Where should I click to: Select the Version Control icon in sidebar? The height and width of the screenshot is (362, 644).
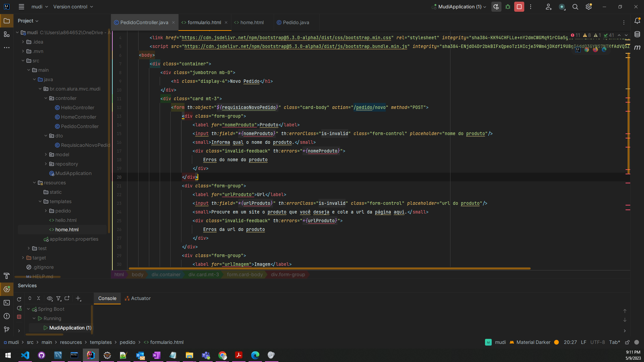tap(7, 329)
